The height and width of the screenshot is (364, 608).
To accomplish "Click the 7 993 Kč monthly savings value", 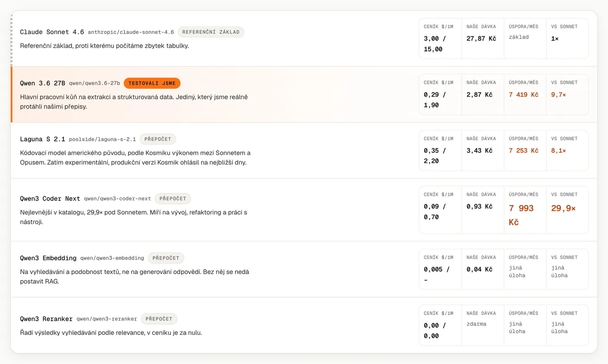I will coord(521,215).
